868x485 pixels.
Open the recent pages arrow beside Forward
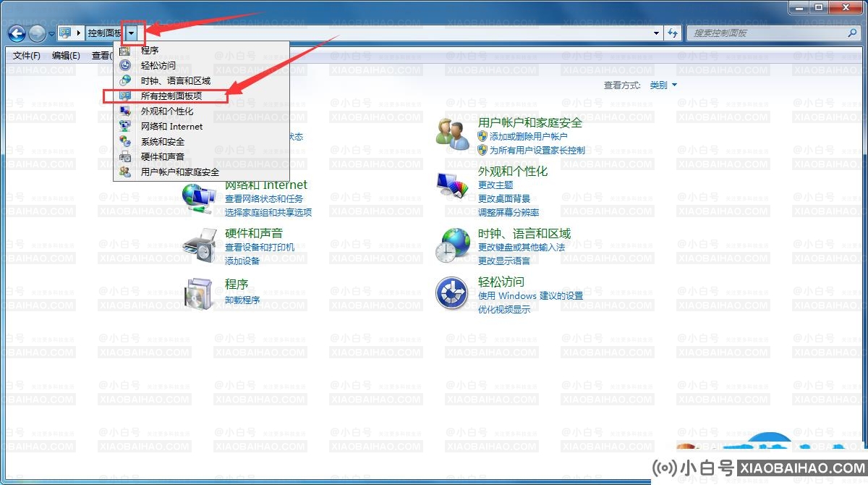tap(51, 34)
